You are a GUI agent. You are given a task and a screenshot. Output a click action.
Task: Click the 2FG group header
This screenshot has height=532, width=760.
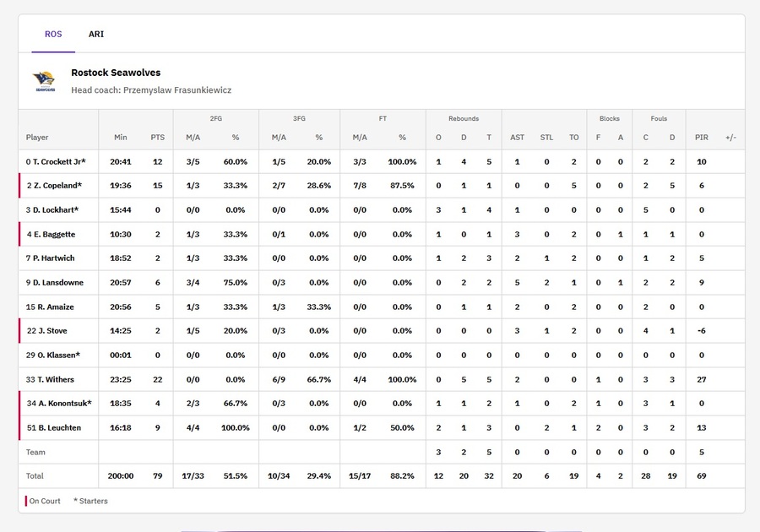[x=216, y=119]
